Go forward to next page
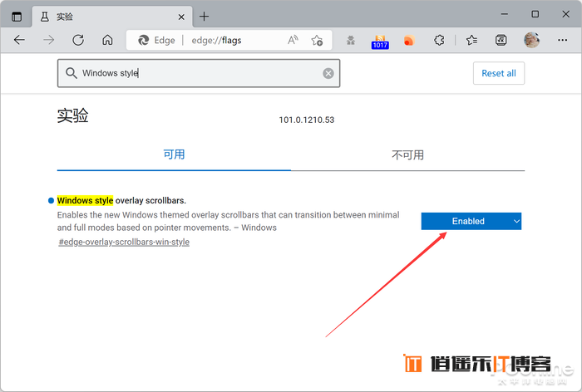This screenshot has height=392, width=582. [48, 40]
